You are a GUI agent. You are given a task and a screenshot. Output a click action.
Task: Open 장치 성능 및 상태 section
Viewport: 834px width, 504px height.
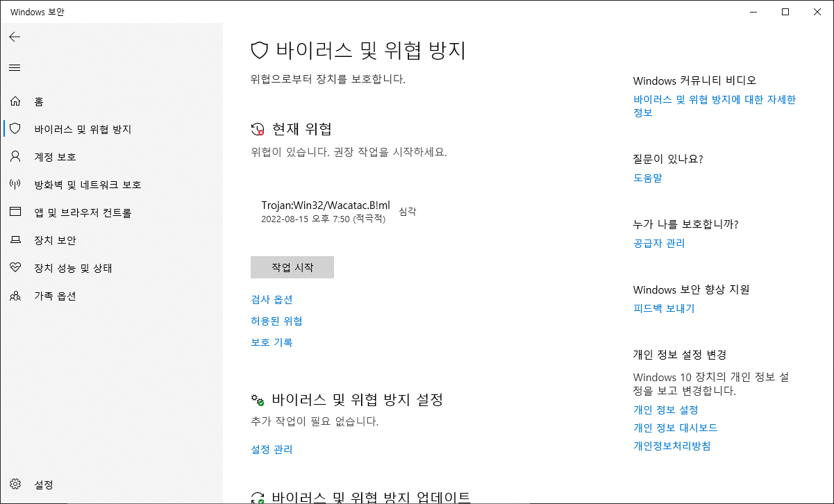pos(111,268)
